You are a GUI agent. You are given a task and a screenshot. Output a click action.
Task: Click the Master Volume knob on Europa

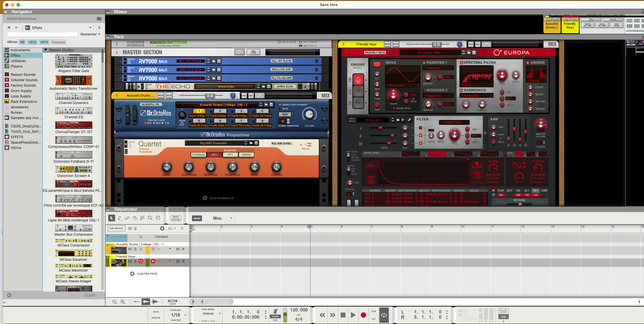click(x=541, y=125)
